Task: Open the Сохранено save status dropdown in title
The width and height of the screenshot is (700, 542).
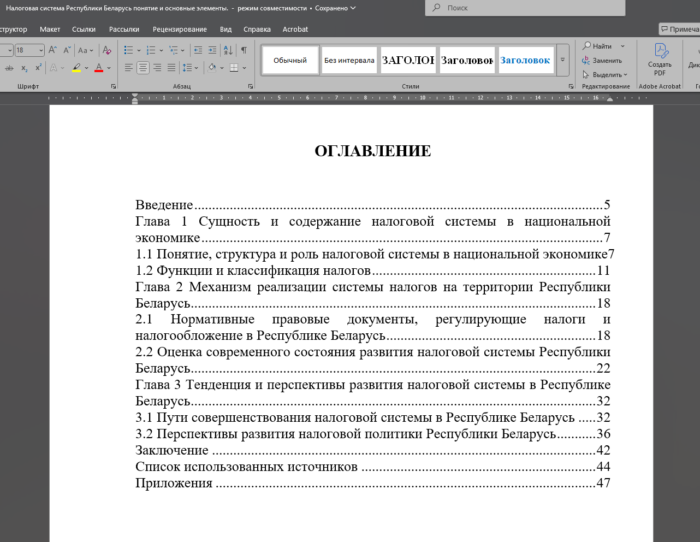Action: click(x=335, y=8)
